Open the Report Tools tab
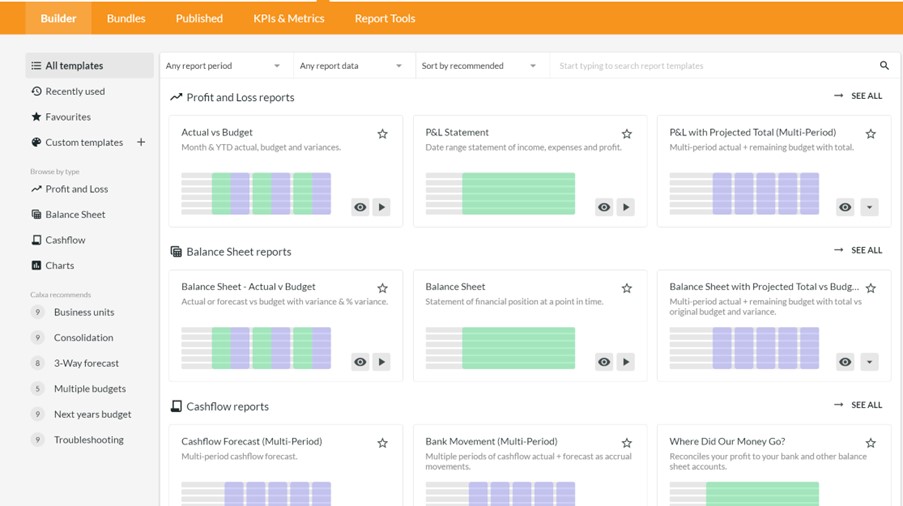This screenshot has height=506, width=903. pyautogui.click(x=385, y=18)
